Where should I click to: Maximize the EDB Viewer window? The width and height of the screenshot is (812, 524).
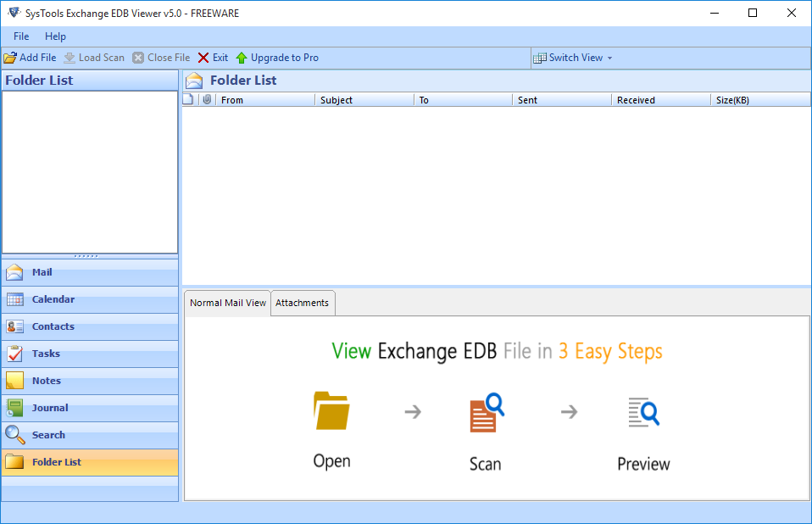(x=753, y=13)
